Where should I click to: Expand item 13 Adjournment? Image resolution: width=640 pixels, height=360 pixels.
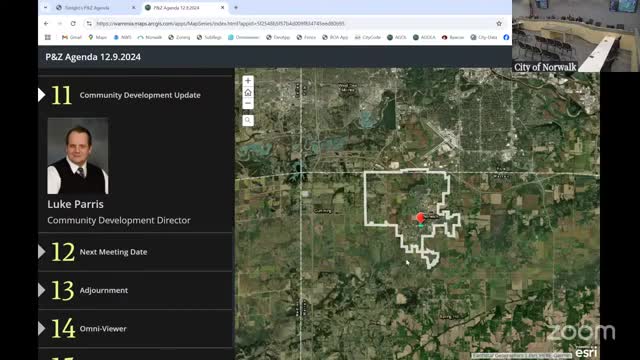point(136,290)
